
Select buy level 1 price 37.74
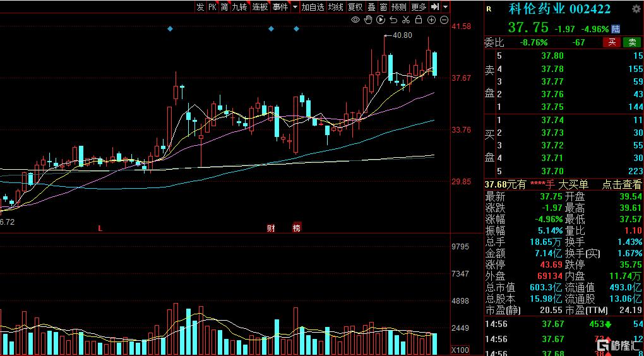552,120
